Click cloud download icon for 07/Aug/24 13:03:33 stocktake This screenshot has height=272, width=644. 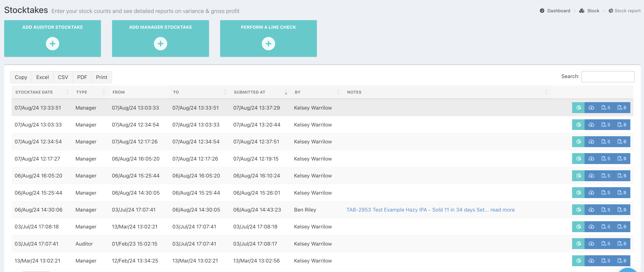pyautogui.click(x=591, y=125)
